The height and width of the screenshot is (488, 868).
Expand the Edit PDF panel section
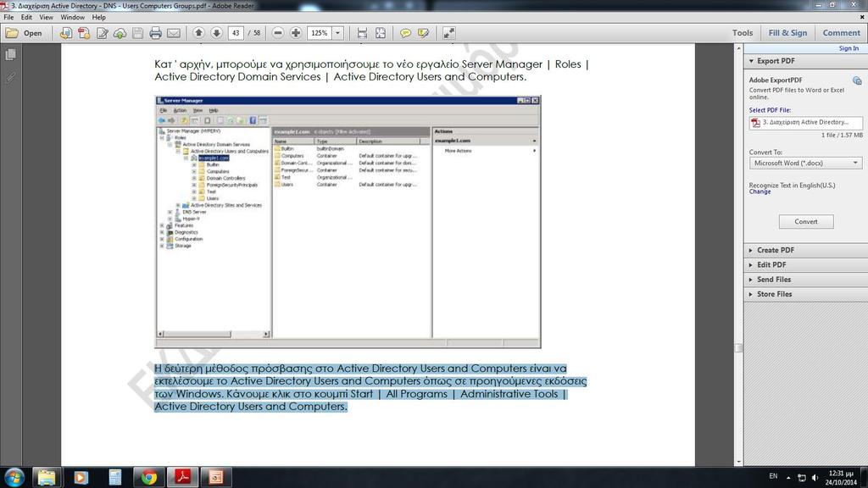(x=805, y=265)
